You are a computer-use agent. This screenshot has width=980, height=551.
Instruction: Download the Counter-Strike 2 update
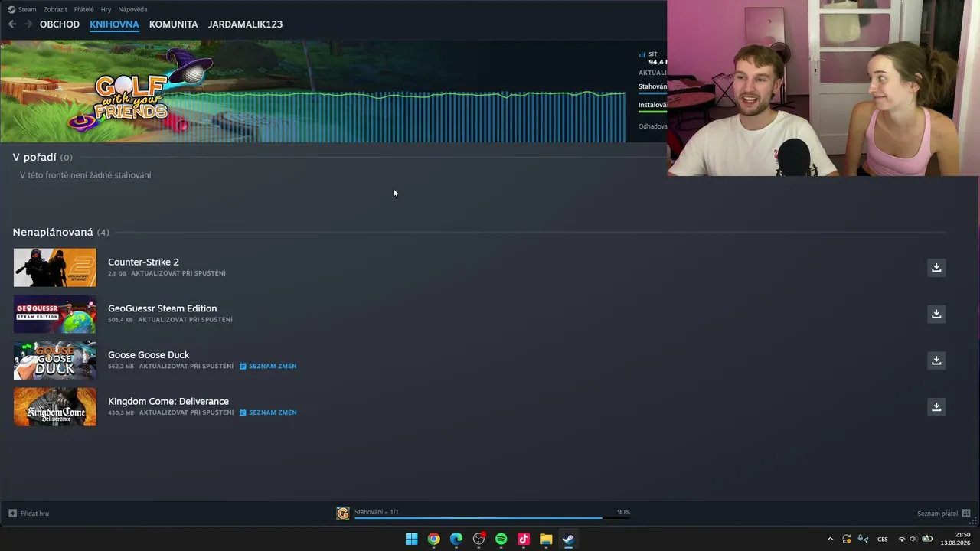point(936,268)
